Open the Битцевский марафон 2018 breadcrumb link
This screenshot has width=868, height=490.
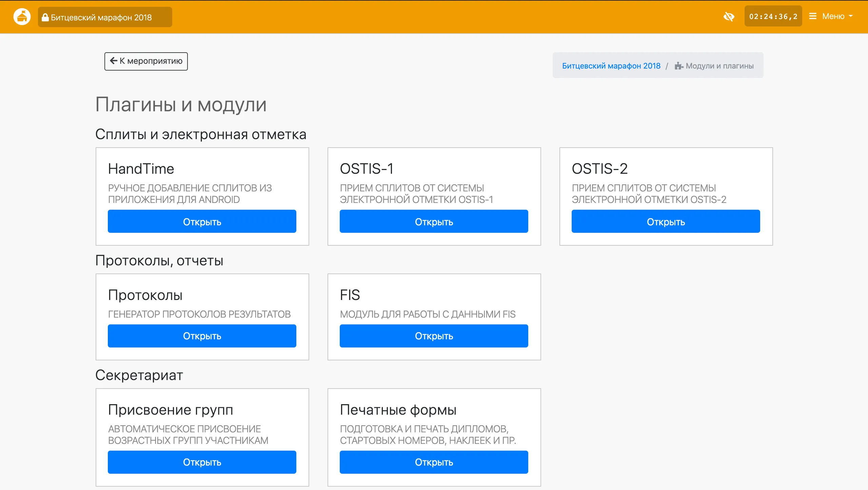[611, 66]
